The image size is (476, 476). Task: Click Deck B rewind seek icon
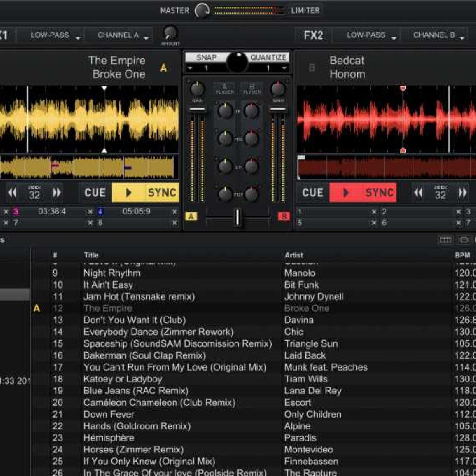(x=418, y=192)
